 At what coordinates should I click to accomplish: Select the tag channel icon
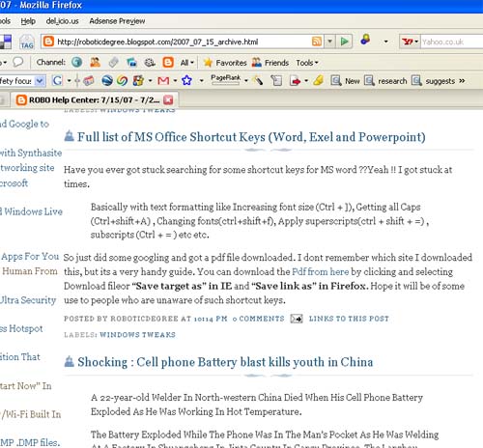[x=113, y=63]
